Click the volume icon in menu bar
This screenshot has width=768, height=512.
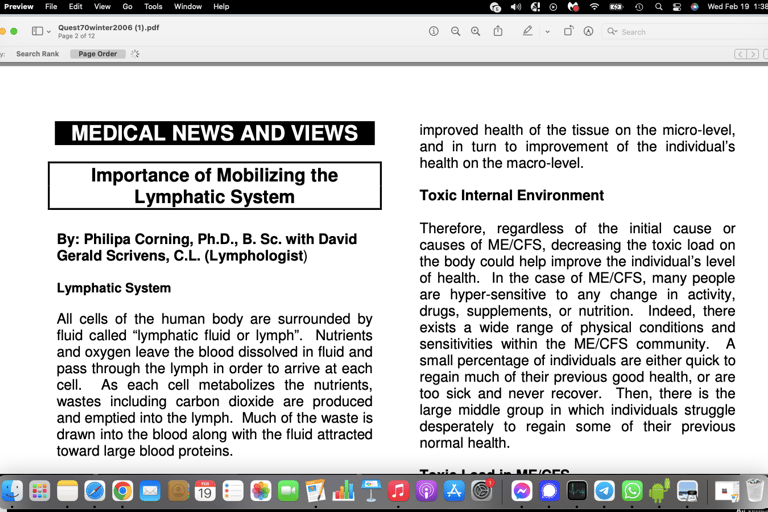(516, 7)
